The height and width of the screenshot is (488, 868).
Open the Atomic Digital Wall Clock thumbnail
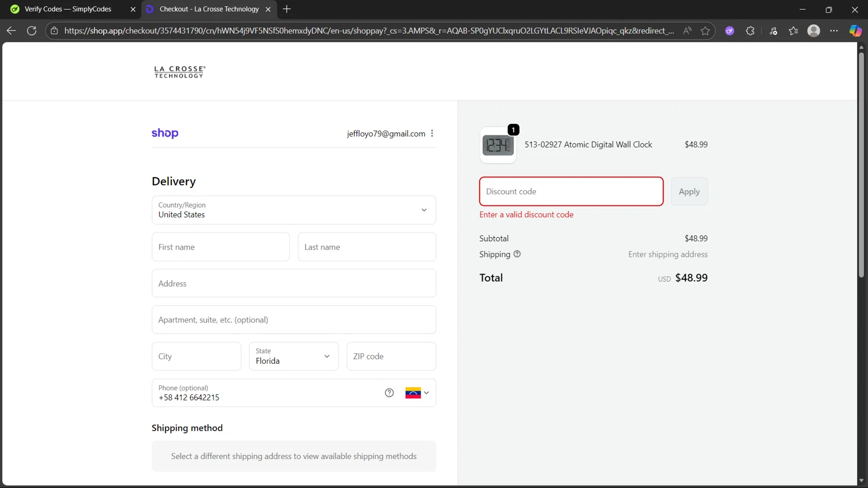(498, 145)
